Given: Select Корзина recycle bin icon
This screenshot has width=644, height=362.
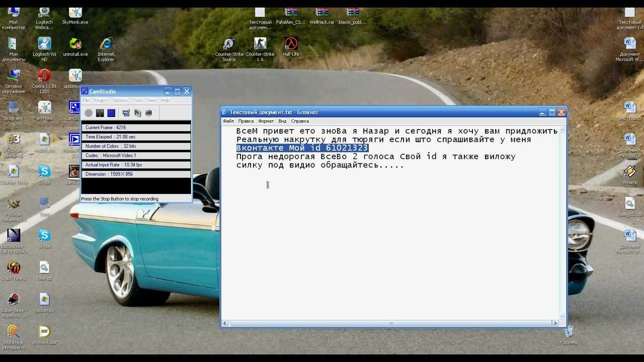Looking at the screenshot, I should click(569, 335).
